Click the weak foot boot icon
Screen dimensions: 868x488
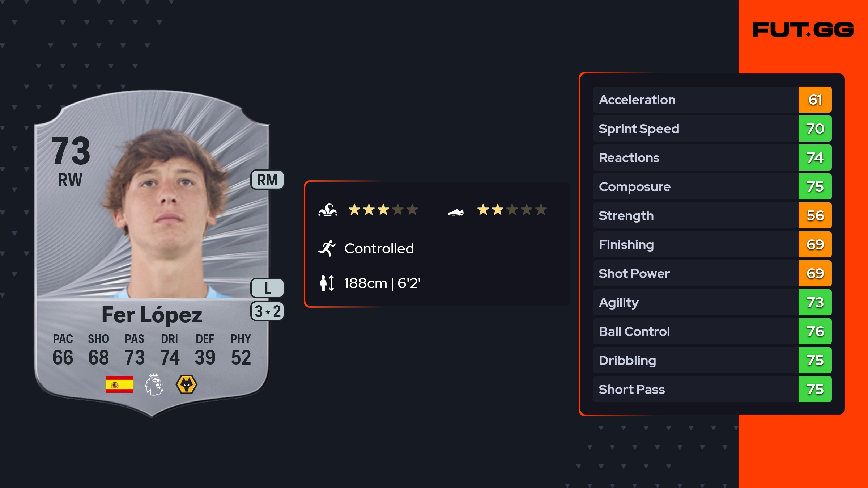(x=455, y=212)
